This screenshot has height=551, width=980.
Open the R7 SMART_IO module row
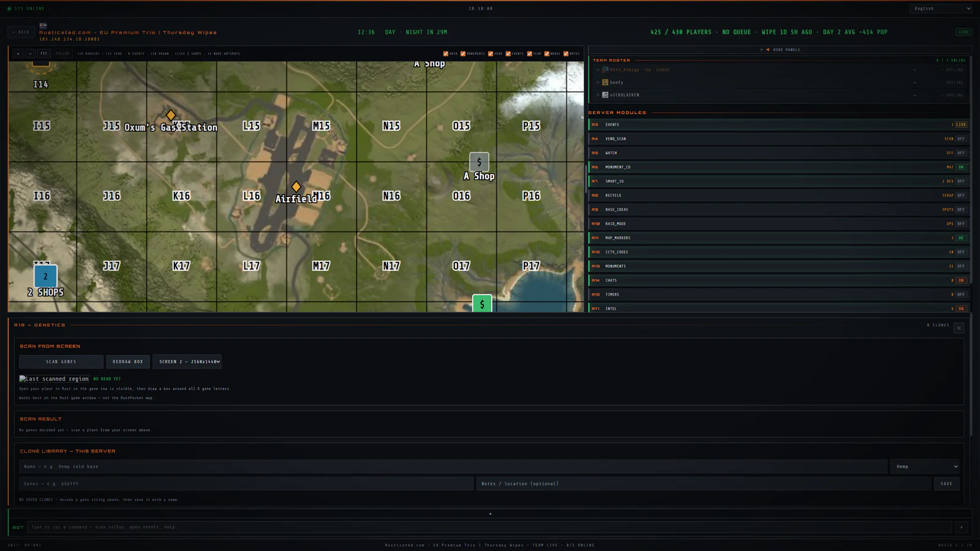[778, 181]
